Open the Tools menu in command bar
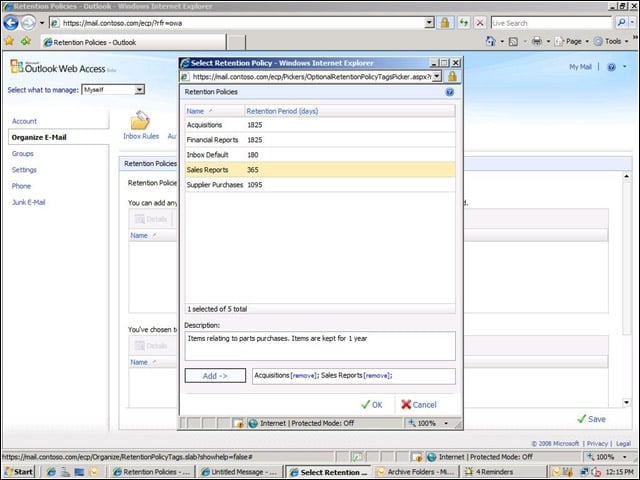The image size is (640, 480). click(x=611, y=41)
